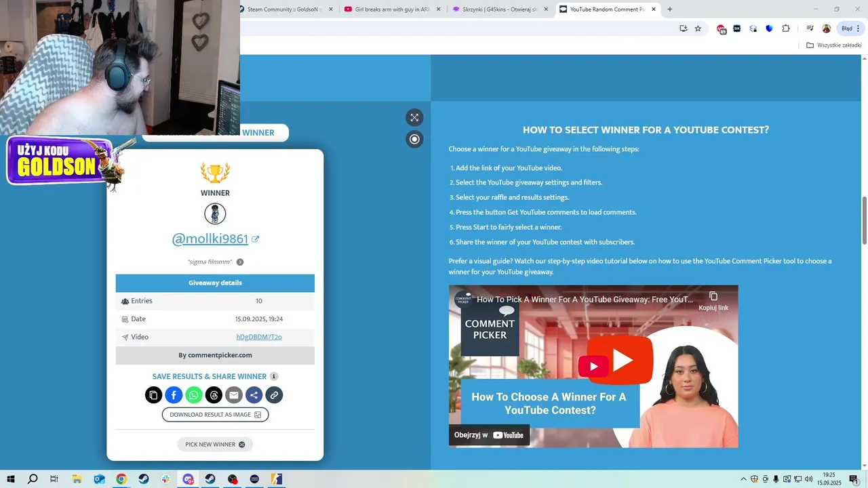Click the circular record icon below fullscreen
This screenshot has width=868, height=488.
(x=414, y=139)
